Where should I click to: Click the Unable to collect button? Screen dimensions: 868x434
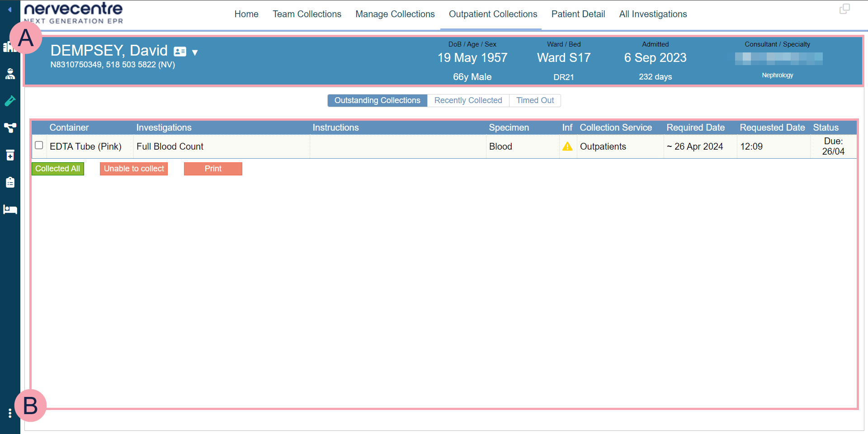coord(134,169)
